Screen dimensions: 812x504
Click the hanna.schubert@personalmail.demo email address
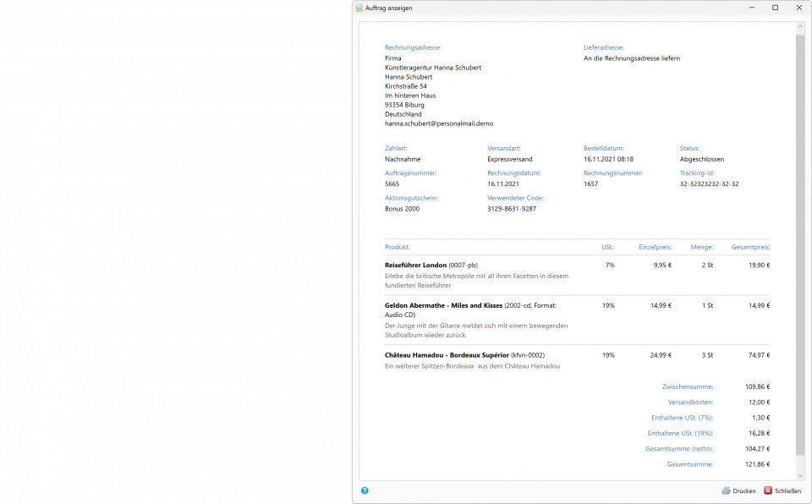(438, 123)
